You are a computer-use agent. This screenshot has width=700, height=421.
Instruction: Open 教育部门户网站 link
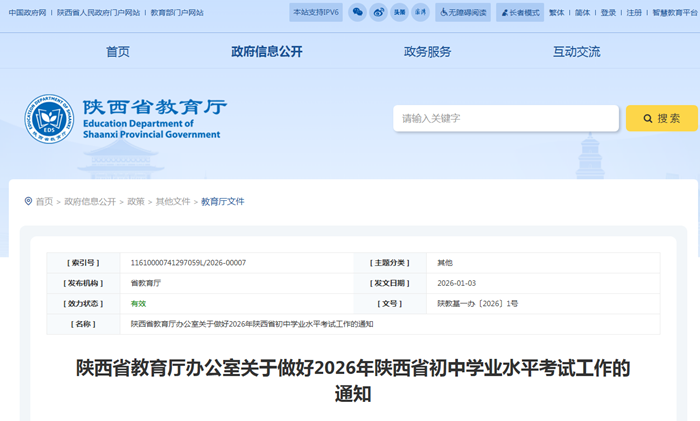177,13
